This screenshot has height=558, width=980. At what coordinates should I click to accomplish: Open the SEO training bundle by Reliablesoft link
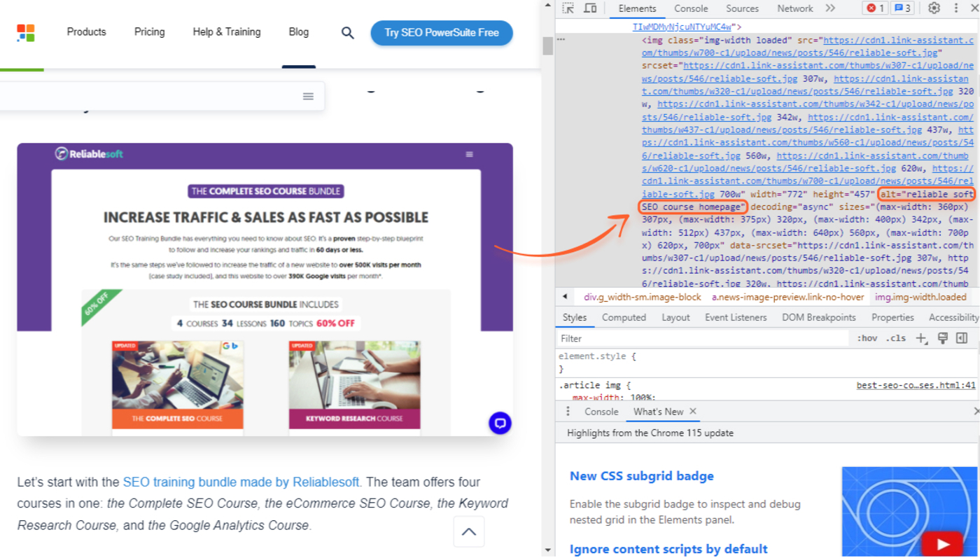(241, 482)
